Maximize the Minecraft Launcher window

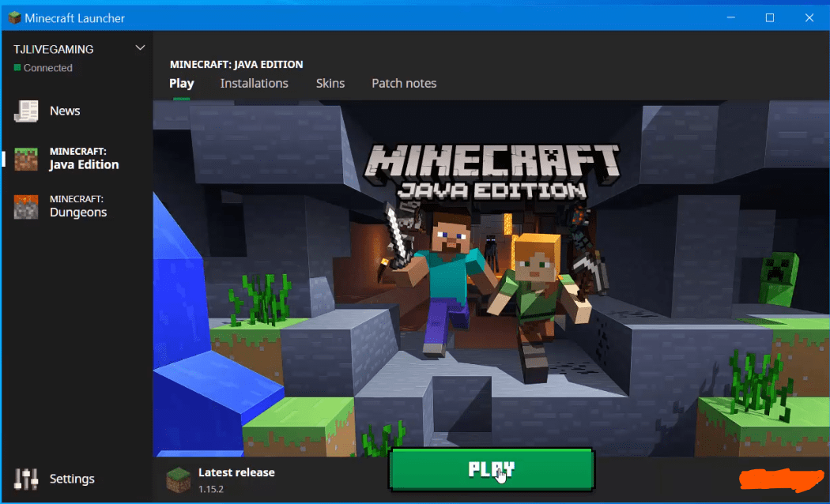click(770, 17)
